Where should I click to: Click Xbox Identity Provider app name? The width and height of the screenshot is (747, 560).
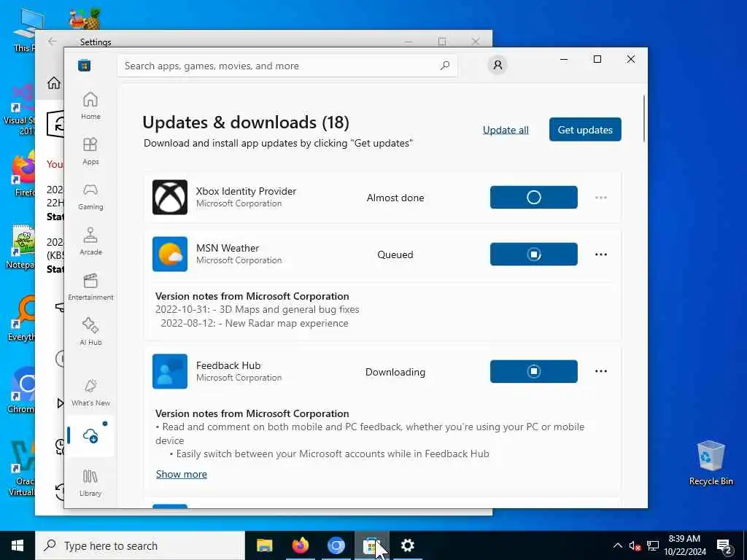click(x=246, y=191)
